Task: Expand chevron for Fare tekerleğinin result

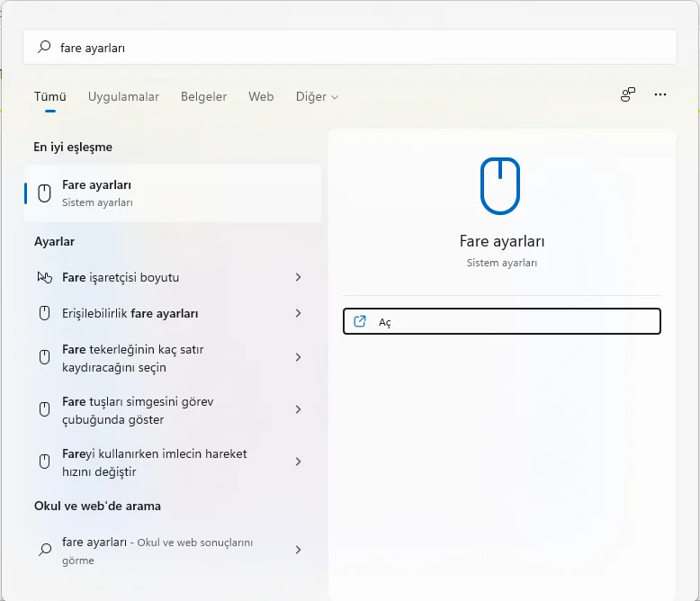Action: click(x=298, y=357)
